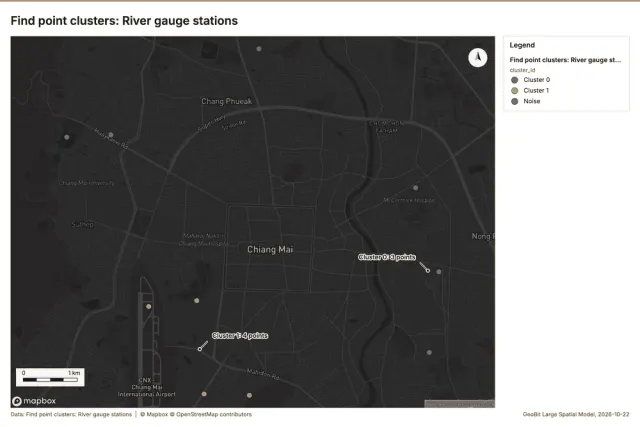Click the Mapbox logo on the map
This screenshot has width=640, height=427.
tap(34, 401)
